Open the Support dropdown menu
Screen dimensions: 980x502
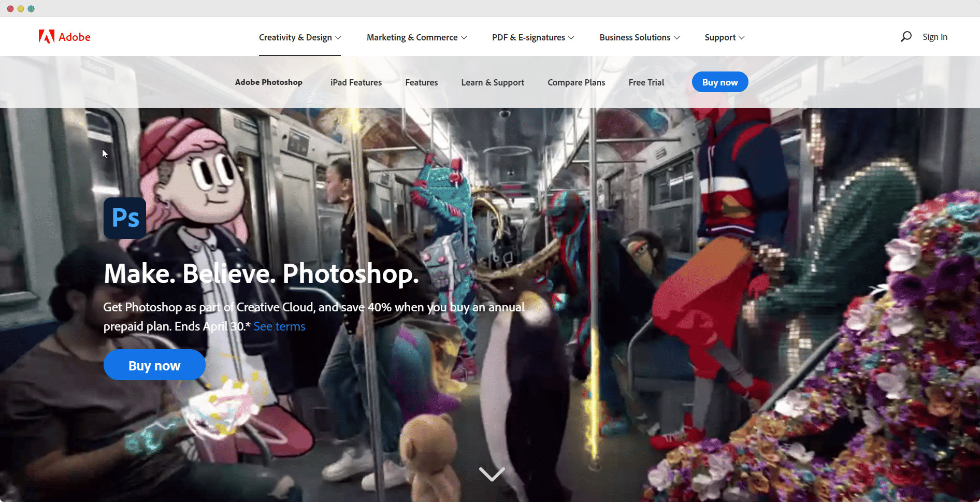pyautogui.click(x=725, y=37)
